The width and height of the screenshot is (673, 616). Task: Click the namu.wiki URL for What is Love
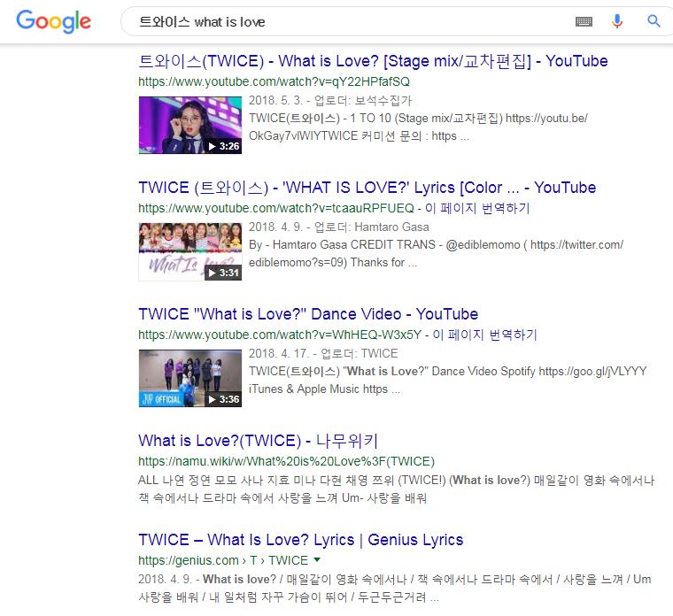click(286, 462)
